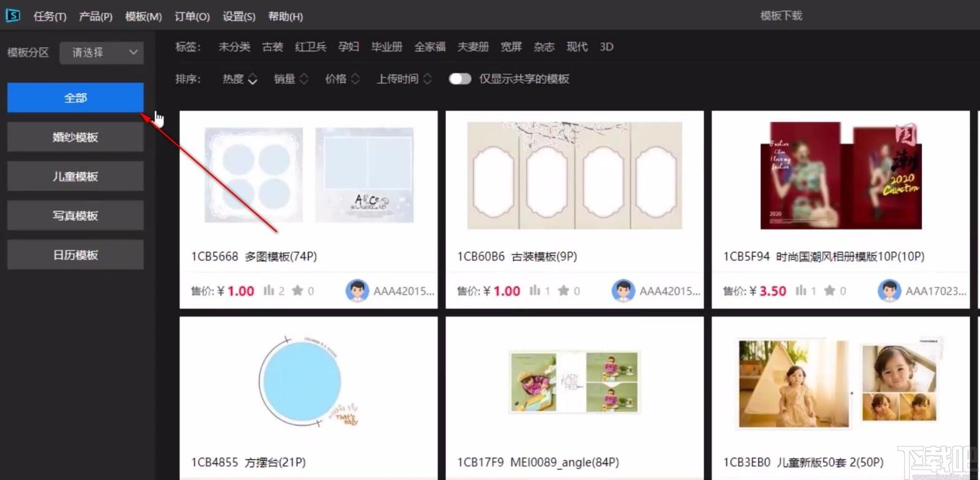Click the title 1CB5668 多图模板(74P)
The width and height of the screenshot is (980, 480).
click(254, 257)
